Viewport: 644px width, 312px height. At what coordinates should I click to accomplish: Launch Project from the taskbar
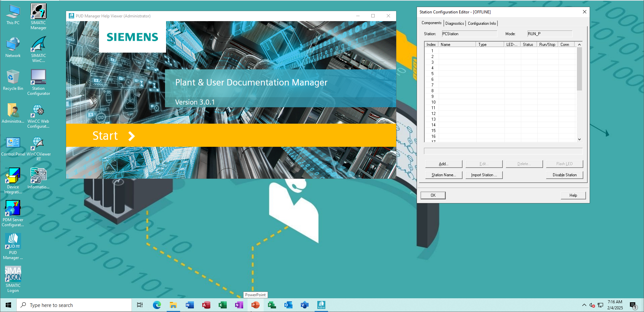tap(272, 305)
